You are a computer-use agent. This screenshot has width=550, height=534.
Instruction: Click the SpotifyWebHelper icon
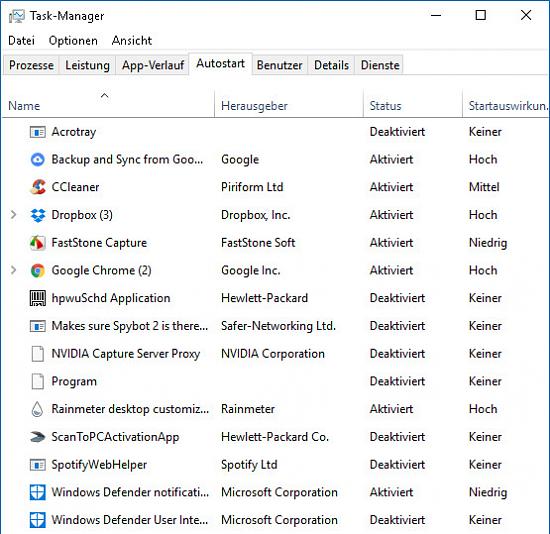[38, 465]
